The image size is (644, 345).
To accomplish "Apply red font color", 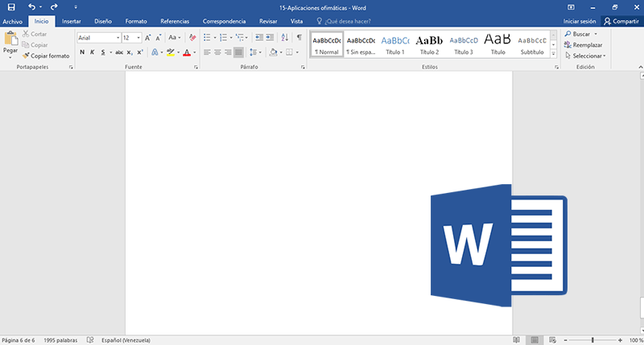I will [x=187, y=52].
